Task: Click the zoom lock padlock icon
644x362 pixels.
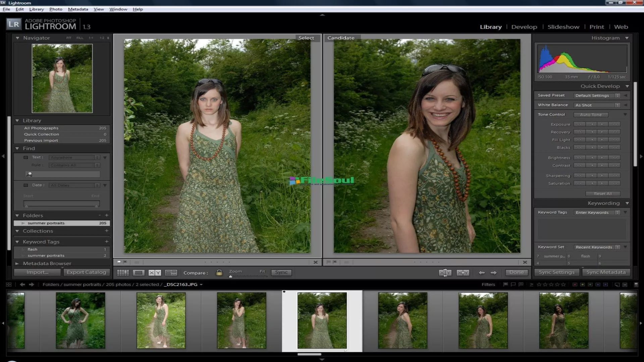Action: [x=219, y=272]
